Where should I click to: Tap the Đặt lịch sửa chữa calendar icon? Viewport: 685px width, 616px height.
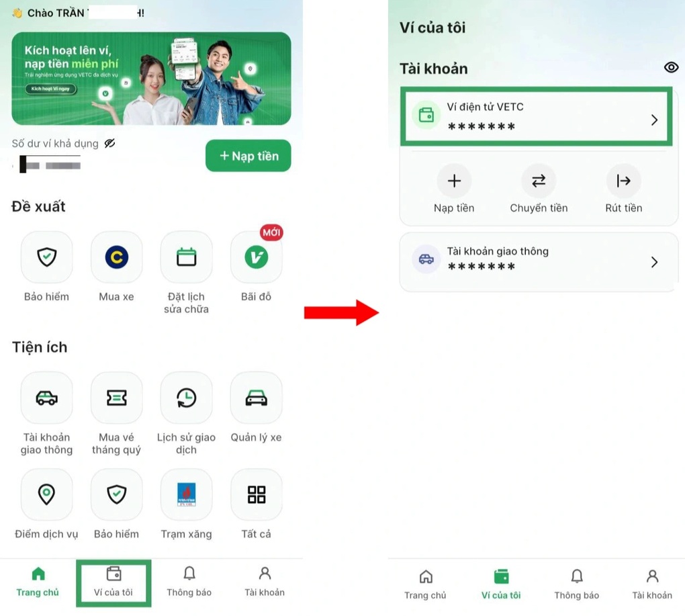[x=186, y=257]
